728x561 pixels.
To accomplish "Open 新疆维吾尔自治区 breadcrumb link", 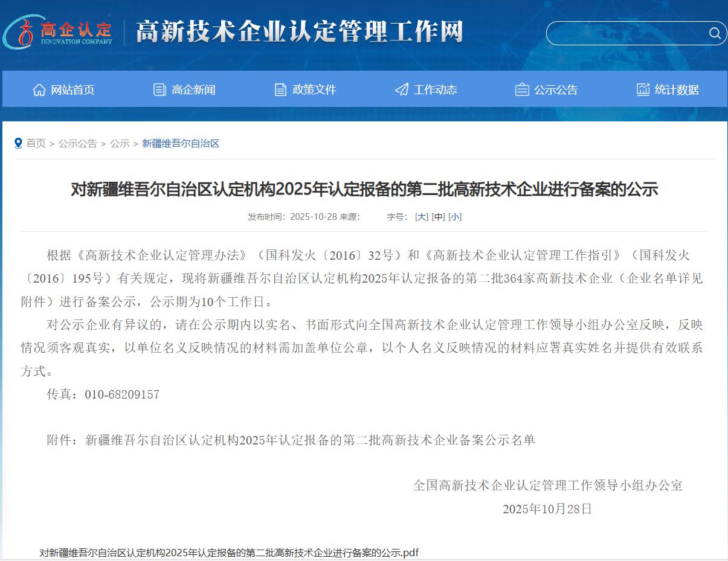I will pos(181,143).
